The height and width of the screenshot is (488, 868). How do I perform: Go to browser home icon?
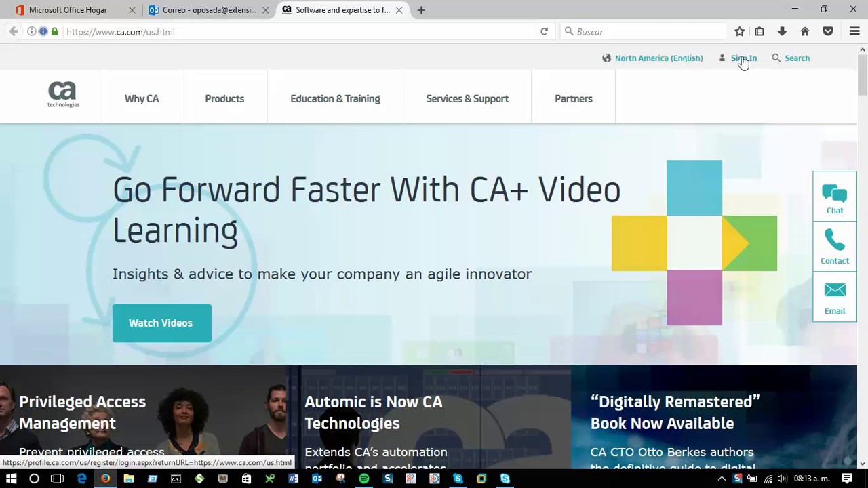coord(805,31)
